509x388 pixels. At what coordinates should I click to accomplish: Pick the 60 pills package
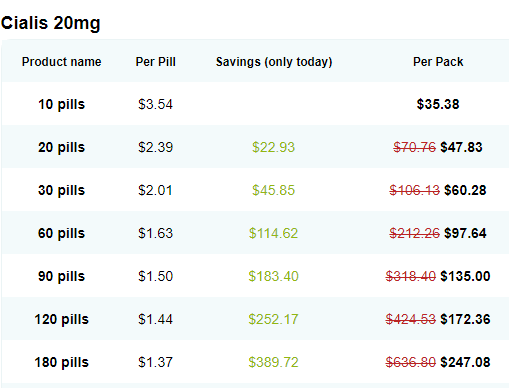pos(62,233)
